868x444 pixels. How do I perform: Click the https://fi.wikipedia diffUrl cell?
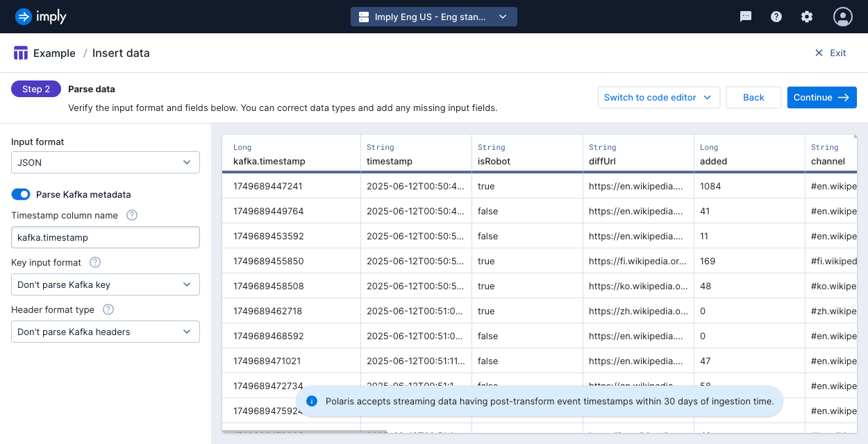tap(638, 261)
